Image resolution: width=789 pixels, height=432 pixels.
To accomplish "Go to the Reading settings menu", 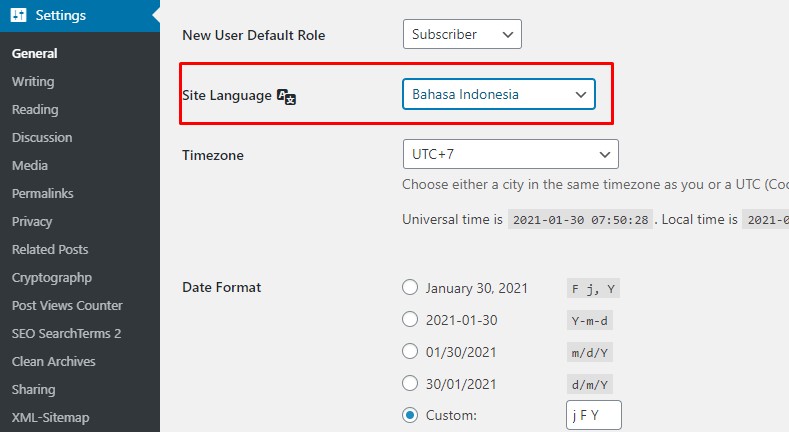I will coord(35,110).
